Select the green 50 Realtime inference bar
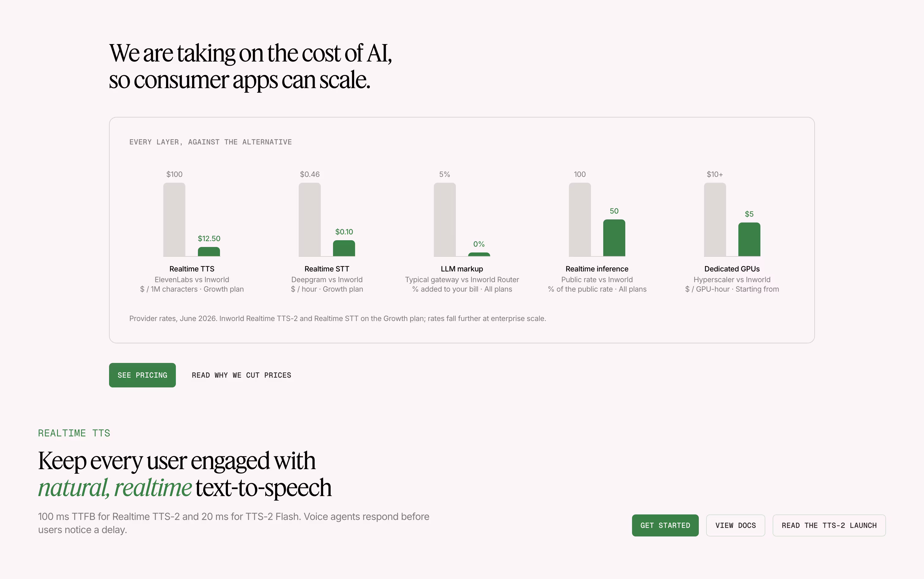 (x=614, y=238)
